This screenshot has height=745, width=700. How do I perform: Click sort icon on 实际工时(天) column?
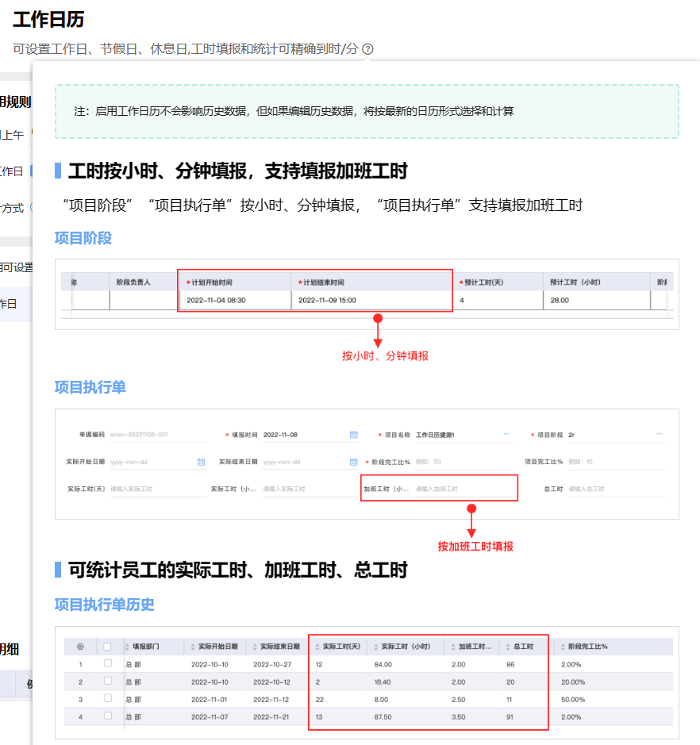(318, 647)
